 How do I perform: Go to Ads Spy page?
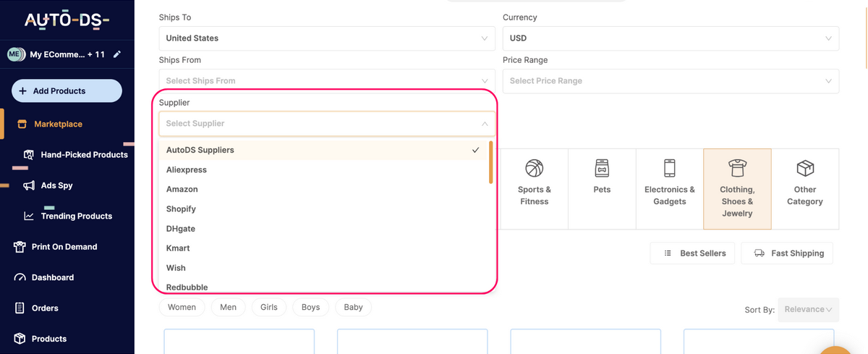click(x=56, y=185)
